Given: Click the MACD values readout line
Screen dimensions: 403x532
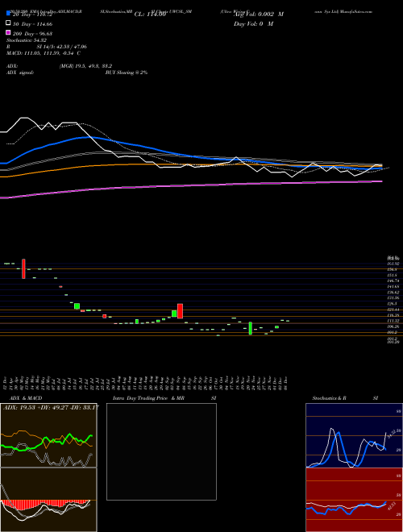Looking at the screenshot, I should [x=44, y=53].
